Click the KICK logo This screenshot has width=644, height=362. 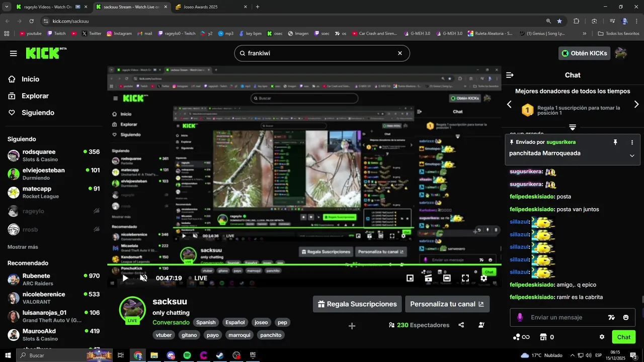click(x=46, y=53)
